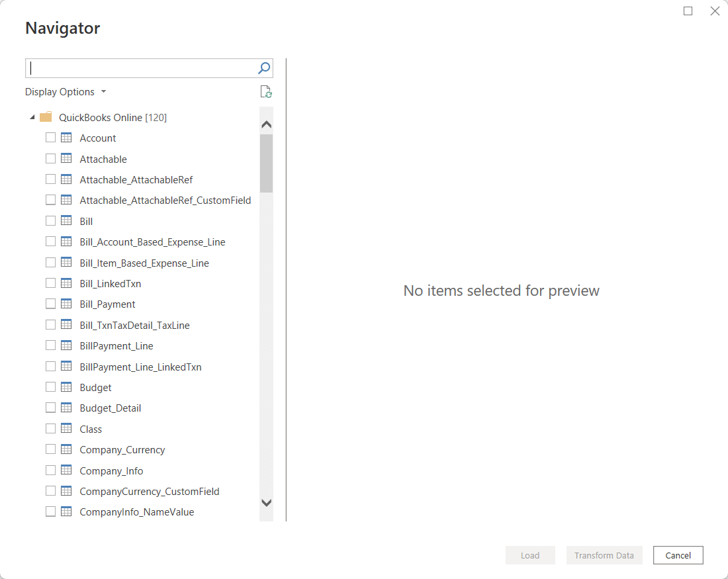Click the table icon beside Bill_Payment

66,304
